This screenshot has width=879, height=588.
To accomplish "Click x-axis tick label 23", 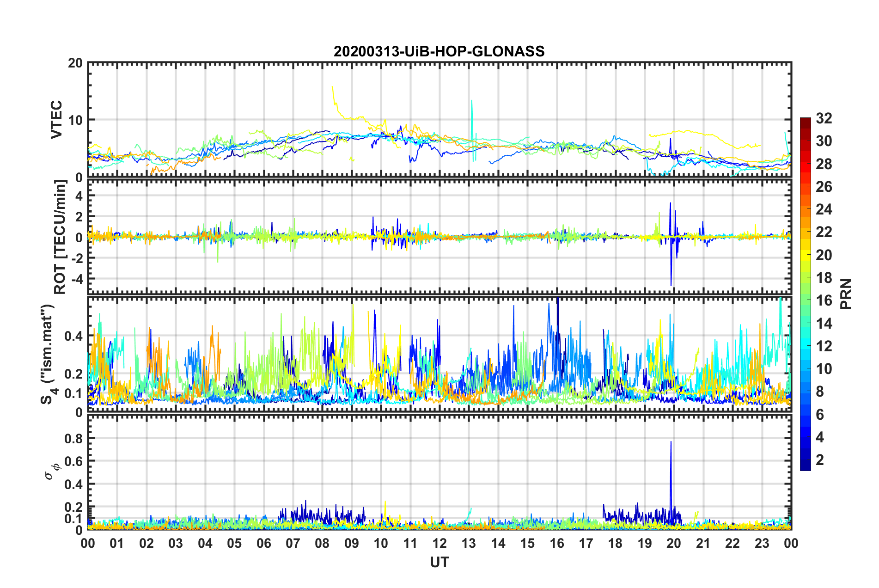I will [762, 543].
